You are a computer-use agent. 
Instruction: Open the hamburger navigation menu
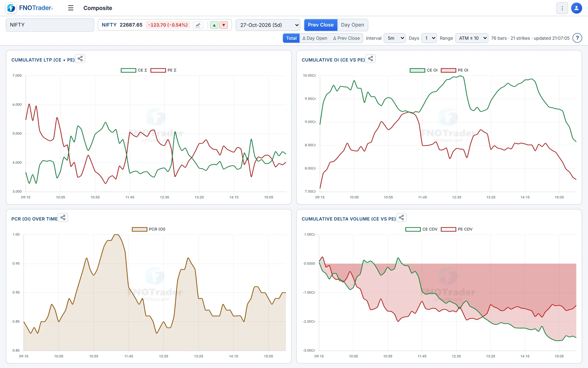[x=71, y=8]
